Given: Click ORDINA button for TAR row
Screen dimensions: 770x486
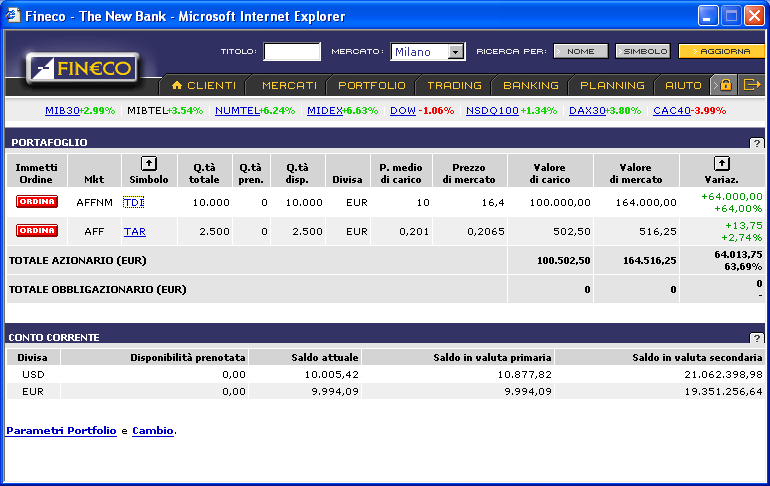Looking at the screenshot, I should click(x=37, y=231).
